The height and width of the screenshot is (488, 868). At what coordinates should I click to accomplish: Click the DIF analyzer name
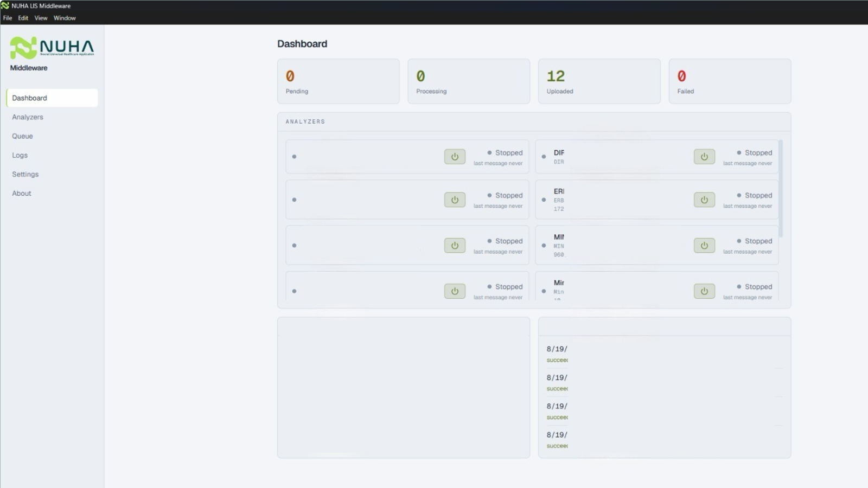(559, 153)
